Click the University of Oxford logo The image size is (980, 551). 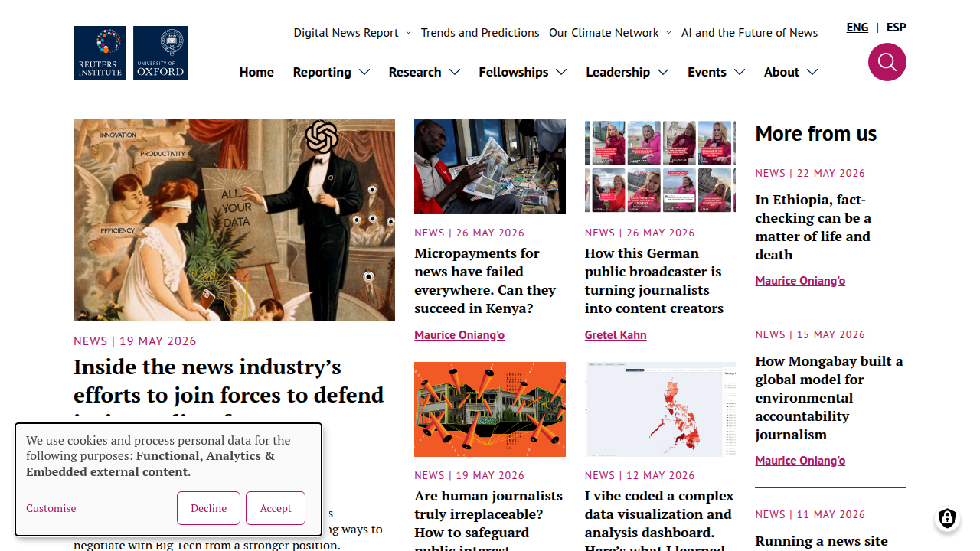click(x=160, y=54)
